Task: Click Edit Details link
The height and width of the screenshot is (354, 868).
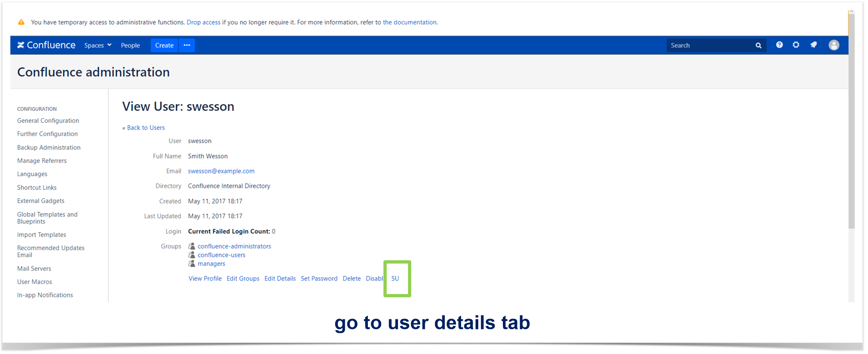Action: (x=280, y=278)
